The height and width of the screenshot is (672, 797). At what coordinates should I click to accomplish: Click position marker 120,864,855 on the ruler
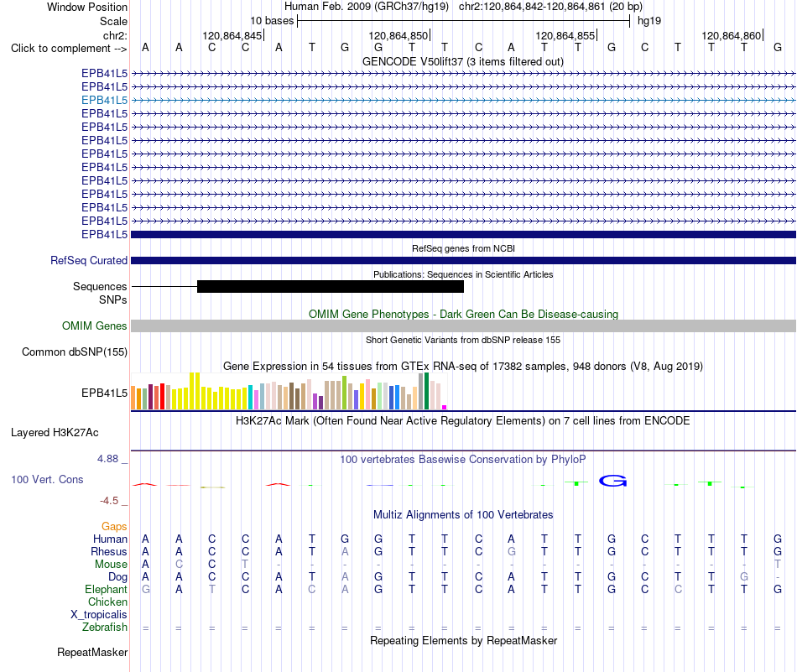(x=565, y=35)
